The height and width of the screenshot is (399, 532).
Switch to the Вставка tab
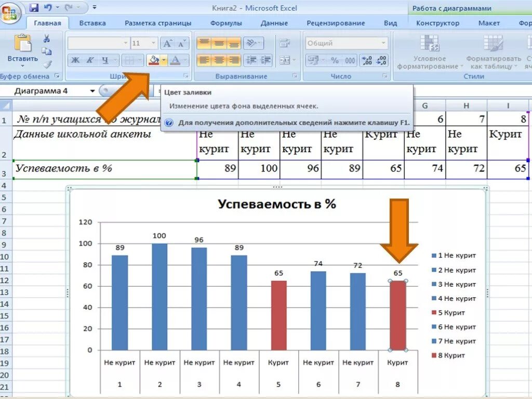click(92, 23)
